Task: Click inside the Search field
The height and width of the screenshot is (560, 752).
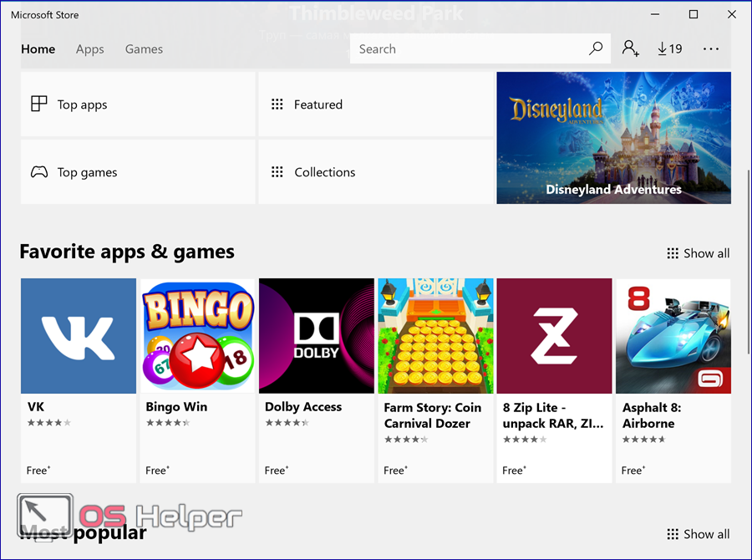Action: coord(468,48)
